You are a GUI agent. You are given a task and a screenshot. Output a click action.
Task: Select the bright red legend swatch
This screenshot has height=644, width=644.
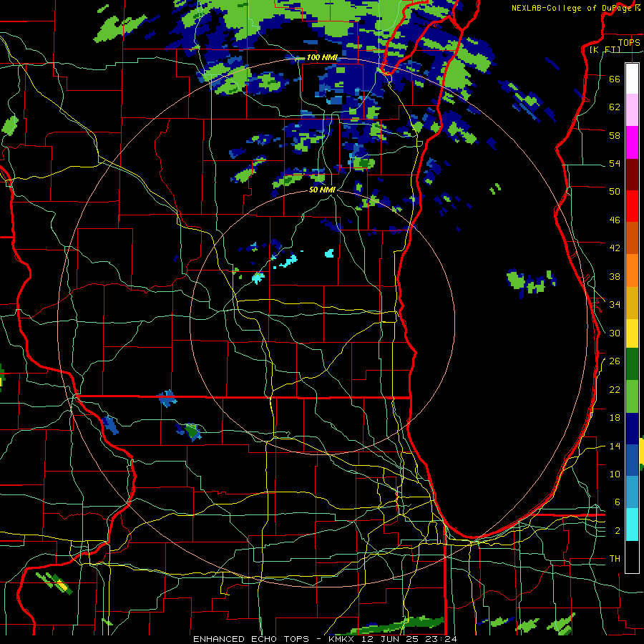(x=632, y=206)
